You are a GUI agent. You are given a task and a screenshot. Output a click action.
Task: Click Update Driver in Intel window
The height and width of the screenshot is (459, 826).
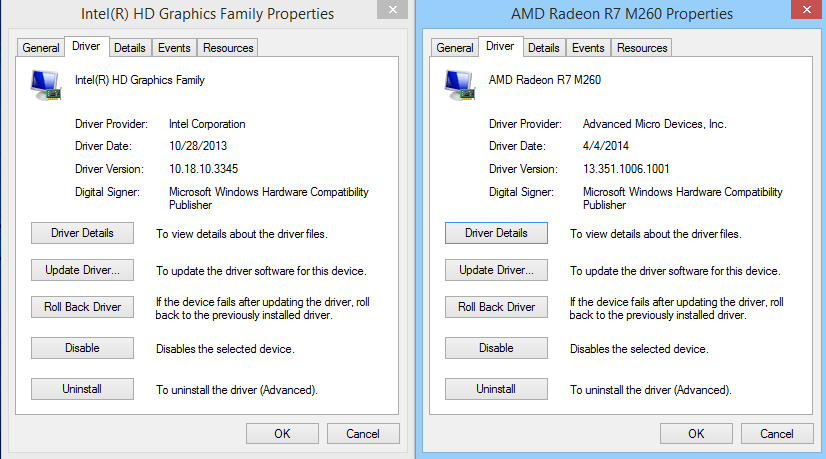(x=82, y=270)
